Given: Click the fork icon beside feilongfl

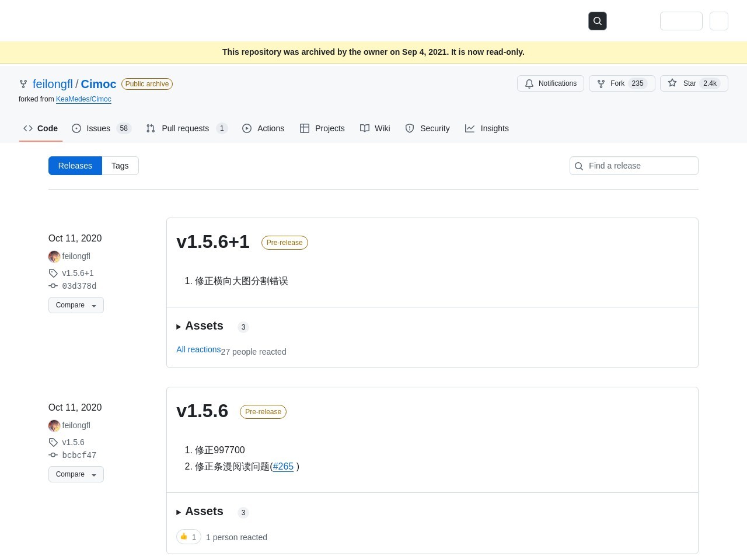Looking at the screenshot, I should pyautogui.click(x=23, y=84).
